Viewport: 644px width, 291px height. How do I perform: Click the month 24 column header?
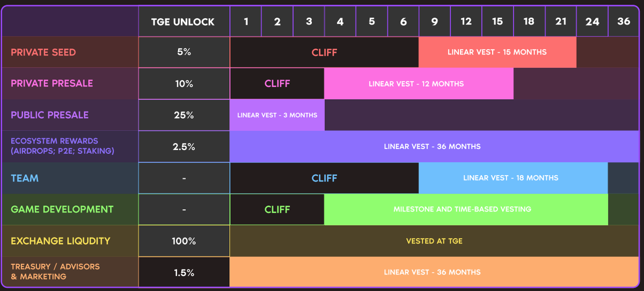coord(592,22)
